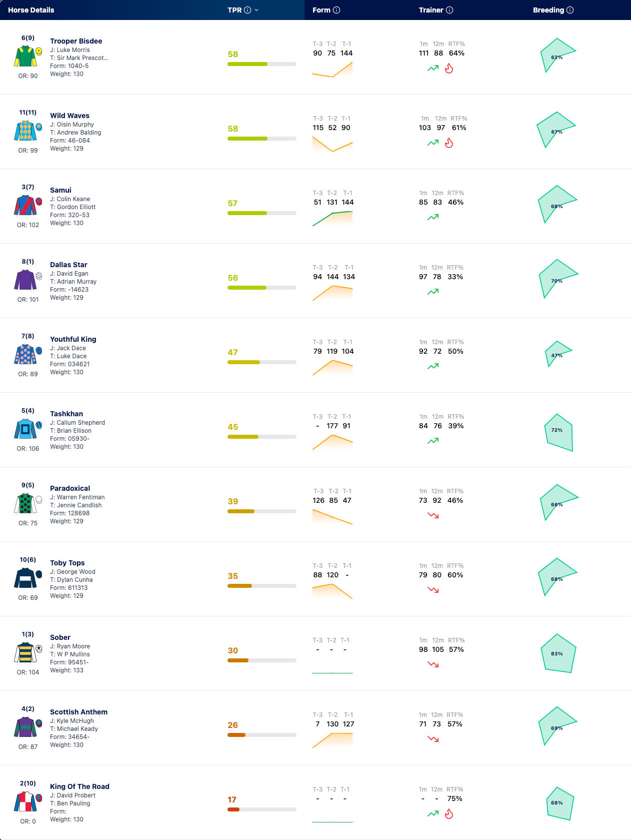Click Toby Tops form trend sparkline

tap(332, 591)
